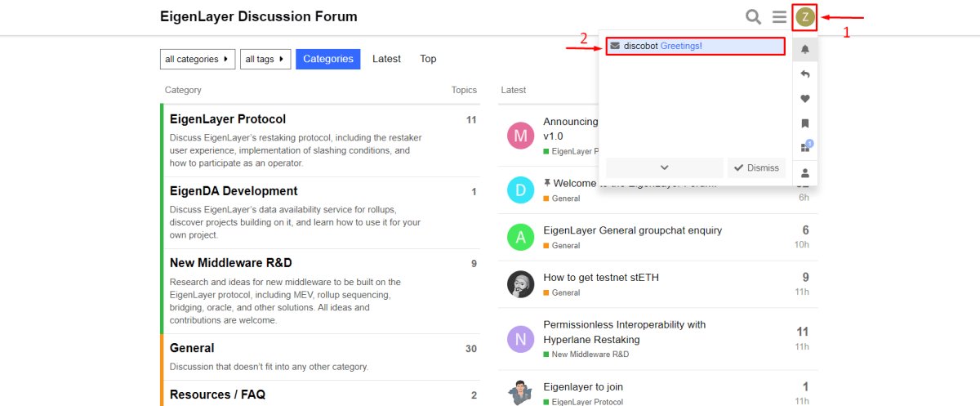The width and height of the screenshot is (980, 406).
Task: Click reply count 6 on groupchat enquiry
Action: (805, 230)
